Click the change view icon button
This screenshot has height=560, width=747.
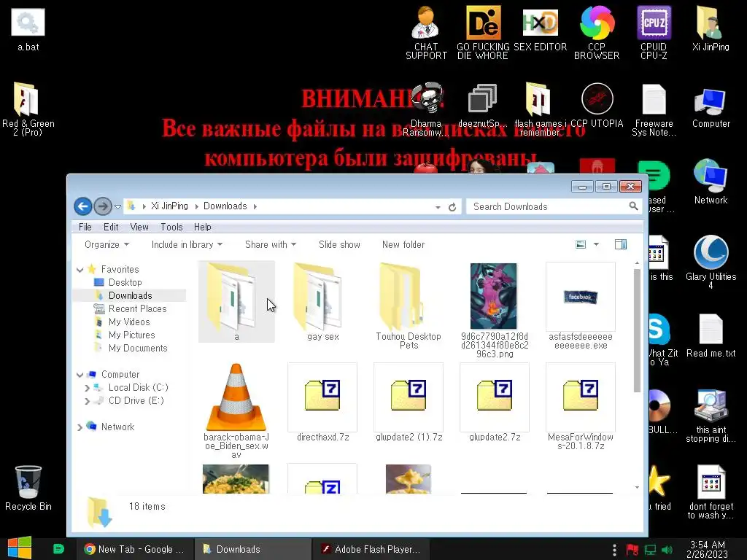click(581, 244)
